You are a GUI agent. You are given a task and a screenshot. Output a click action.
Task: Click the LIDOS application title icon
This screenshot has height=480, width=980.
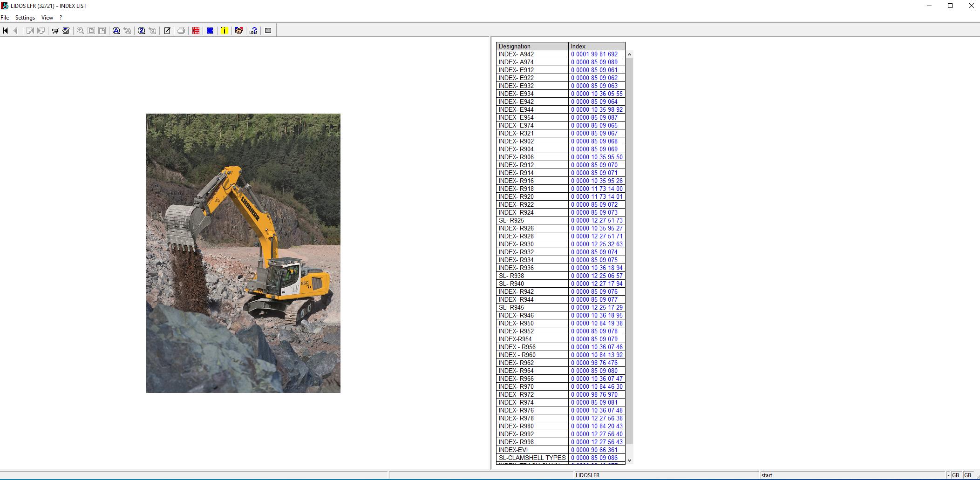click(5, 6)
